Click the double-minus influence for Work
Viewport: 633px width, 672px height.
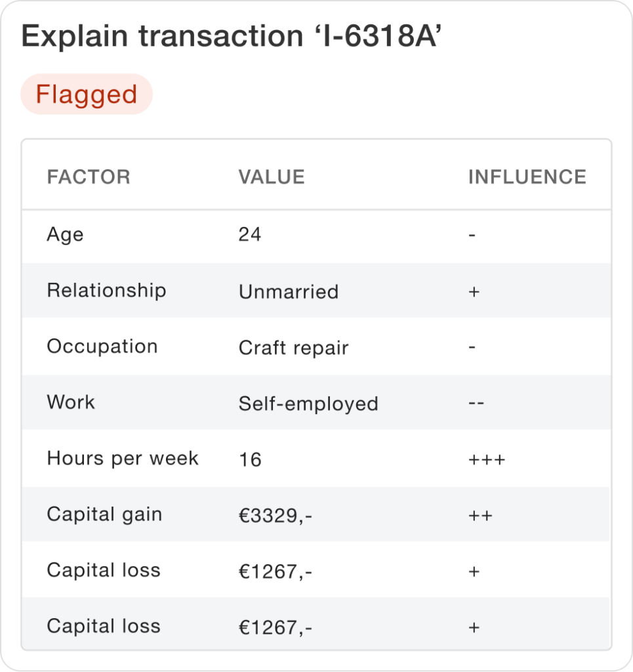[476, 404]
